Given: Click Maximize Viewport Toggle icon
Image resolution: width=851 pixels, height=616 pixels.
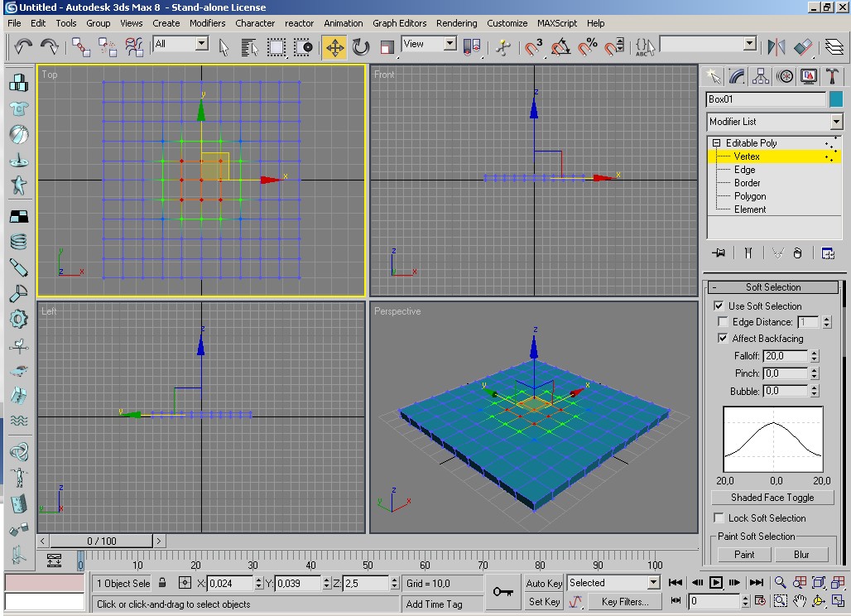Looking at the screenshot, I should pyautogui.click(x=838, y=601).
